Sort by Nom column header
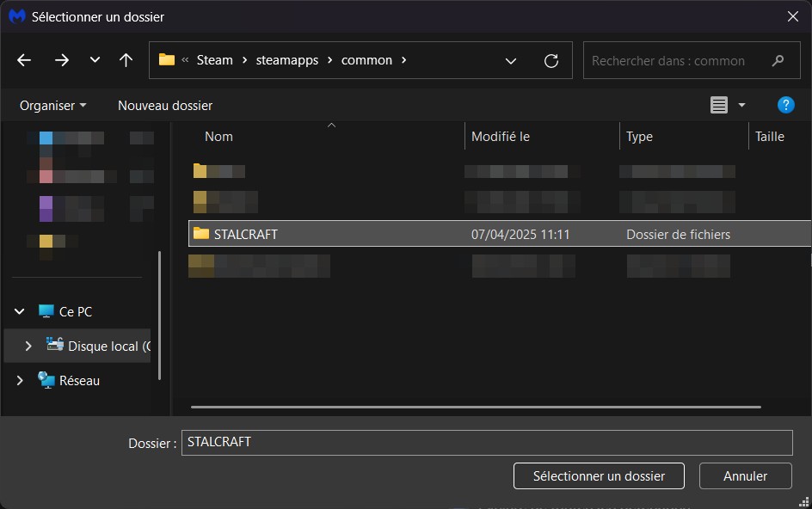This screenshot has height=509, width=812. click(218, 137)
